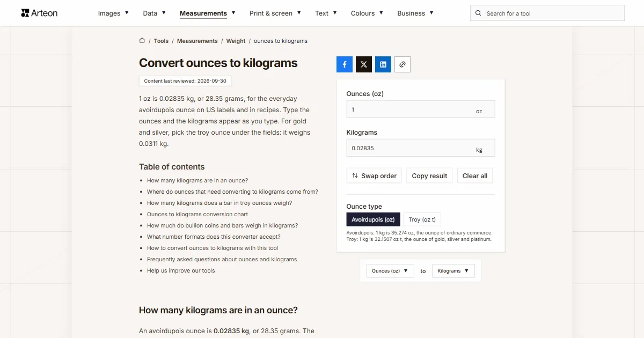Share page on LinkedIn
This screenshot has width=644, height=338.
(383, 64)
